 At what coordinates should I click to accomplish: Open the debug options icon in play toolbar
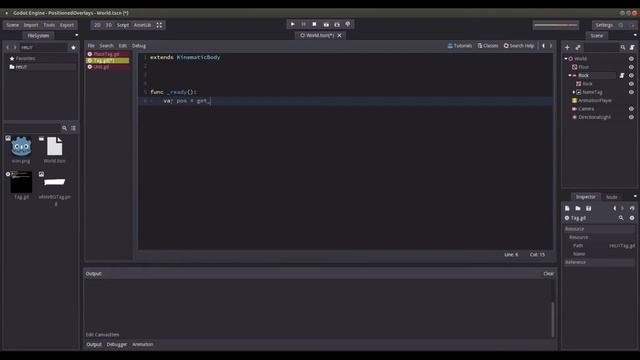348,24
